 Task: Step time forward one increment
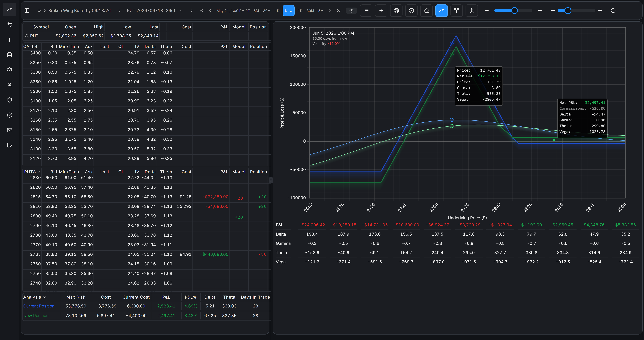[x=330, y=11]
